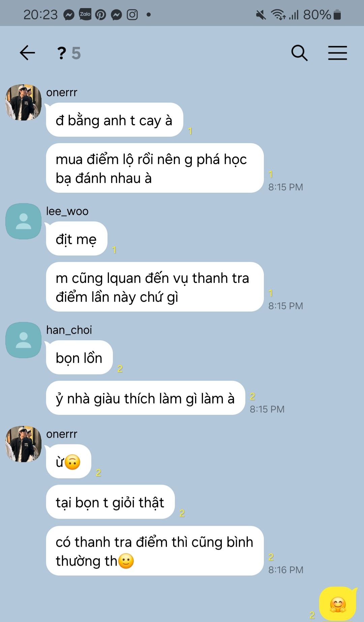The width and height of the screenshot is (364, 622).
Task: Open han_choi's default avatar
Action: [23, 340]
